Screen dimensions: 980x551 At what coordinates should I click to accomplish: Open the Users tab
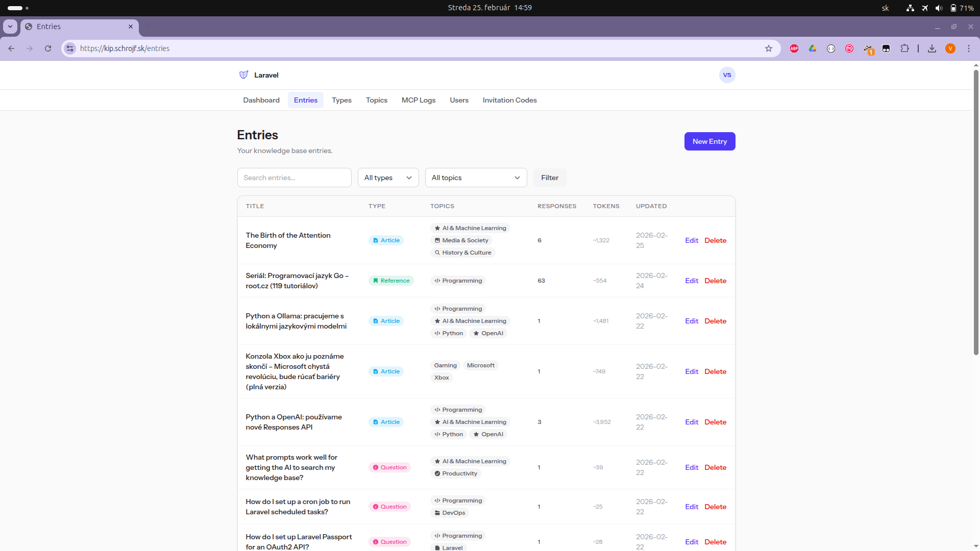459,100
